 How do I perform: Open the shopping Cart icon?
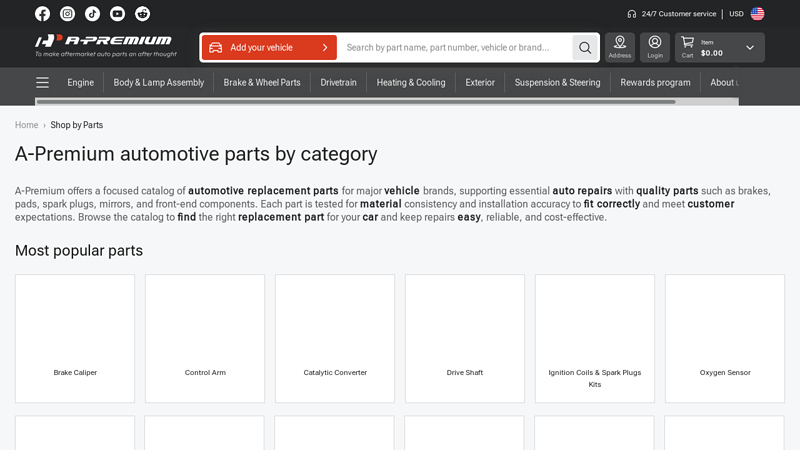pos(687,47)
